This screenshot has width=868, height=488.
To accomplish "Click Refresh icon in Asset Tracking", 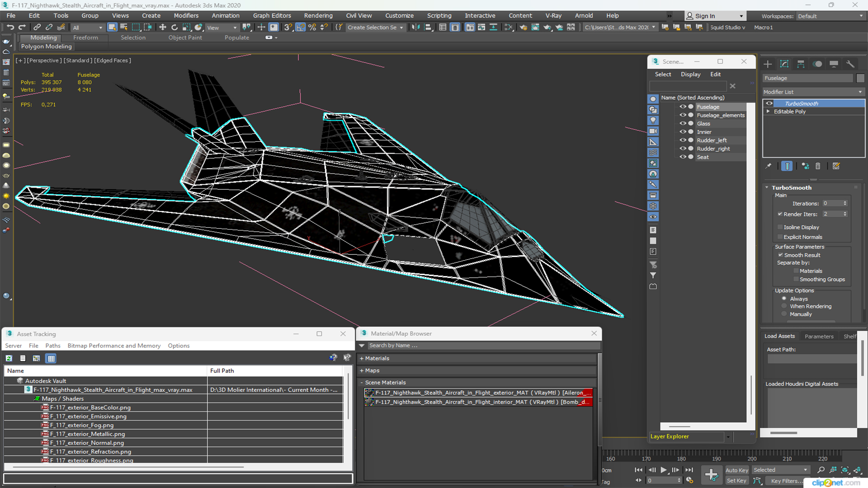I will pos(9,358).
